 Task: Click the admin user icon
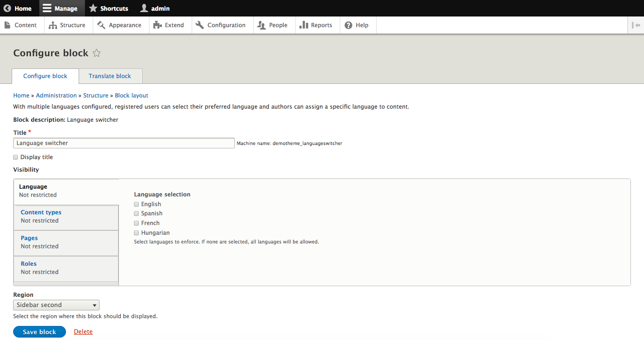(x=144, y=8)
